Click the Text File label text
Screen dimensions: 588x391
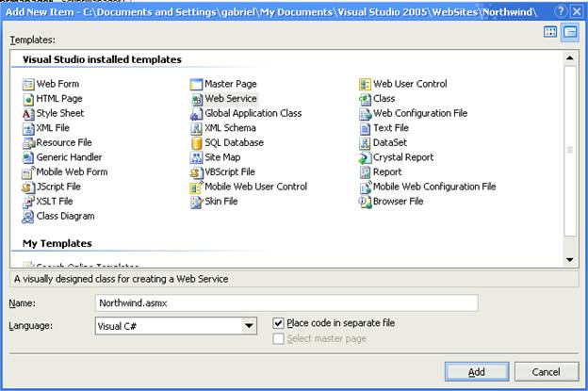tap(391, 128)
